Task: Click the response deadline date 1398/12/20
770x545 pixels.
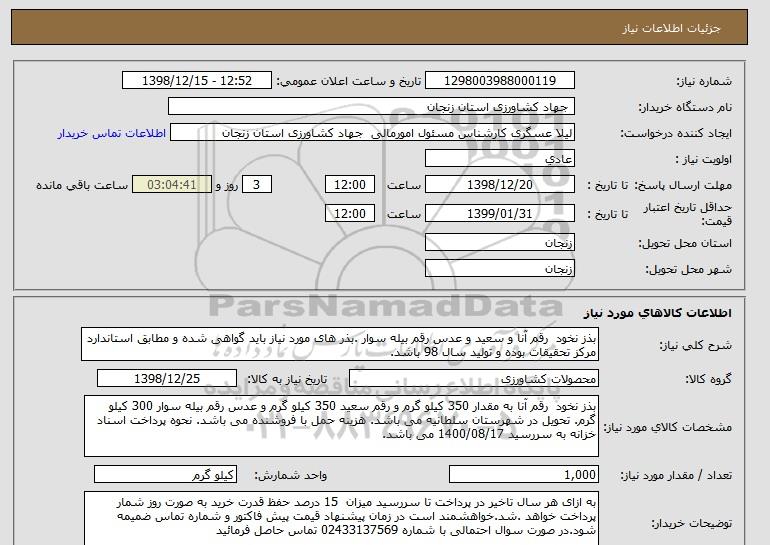Action: 499,185
